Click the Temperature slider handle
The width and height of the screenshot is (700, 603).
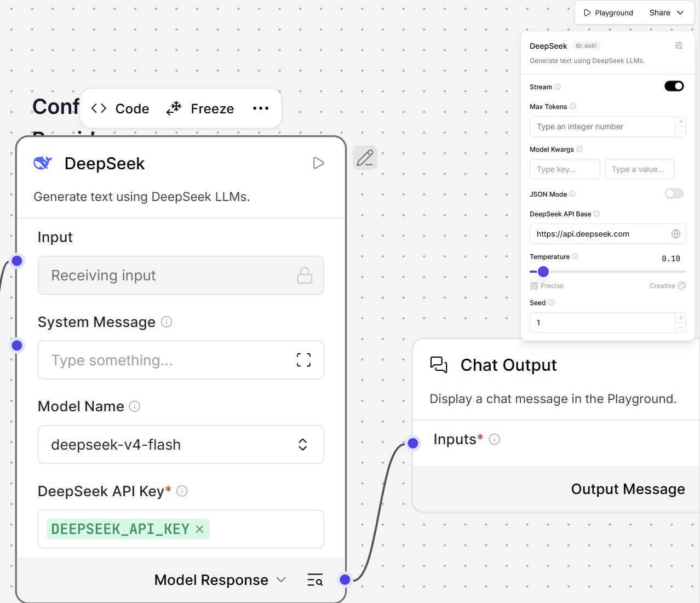(543, 272)
